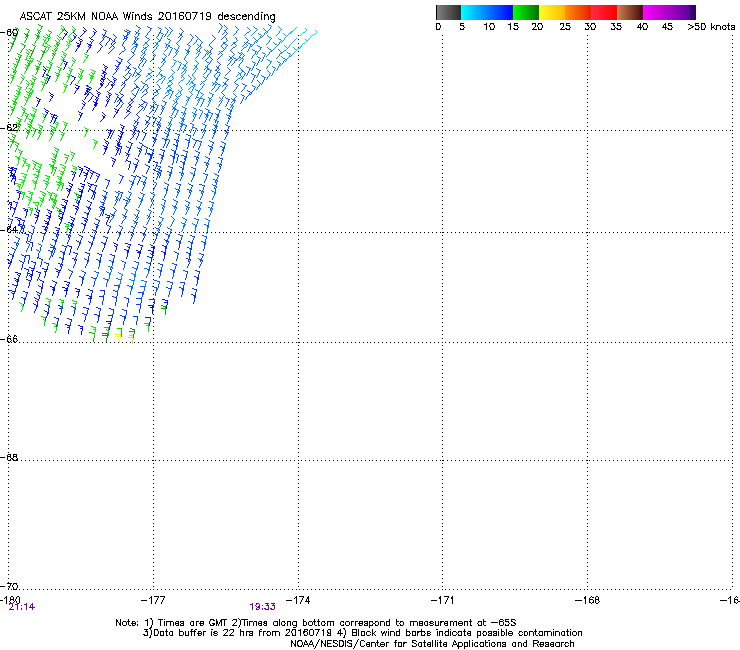This screenshot has height=650, width=740.
Task: Click the '>50 knots' legend label
Action: [711, 26]
